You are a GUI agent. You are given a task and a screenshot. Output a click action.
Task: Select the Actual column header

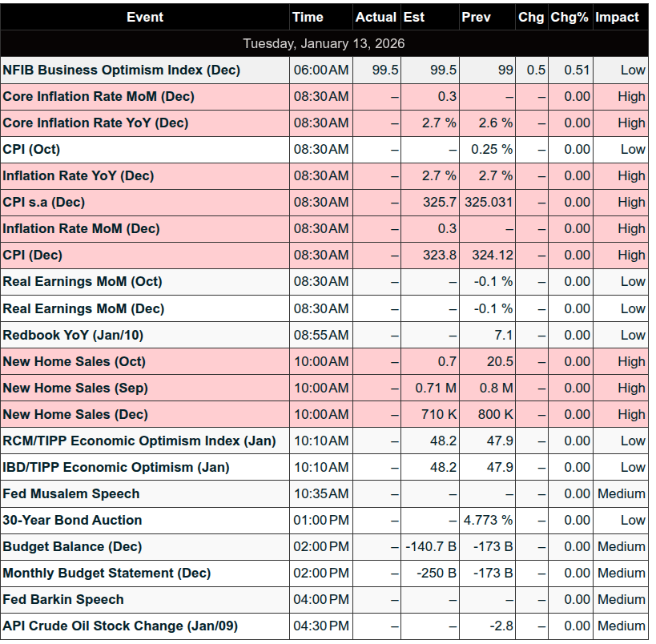pyautogui.click(x=376, y=17)
